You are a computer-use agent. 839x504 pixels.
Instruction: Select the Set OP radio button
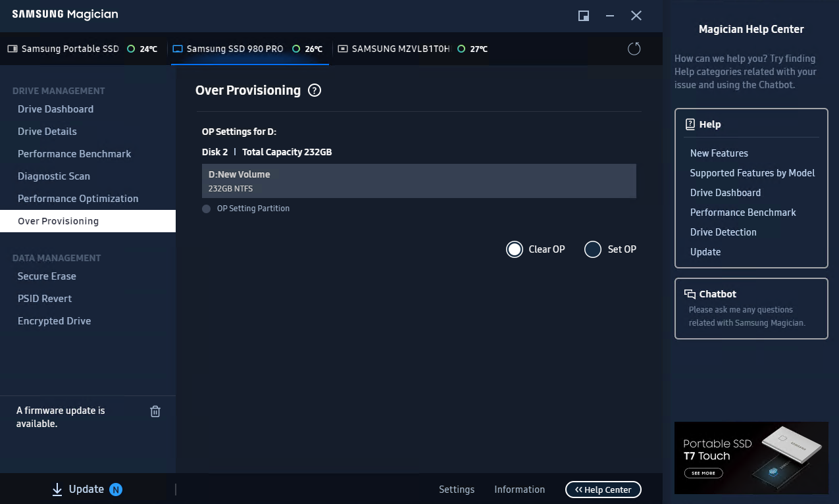[x=593, y=249]
